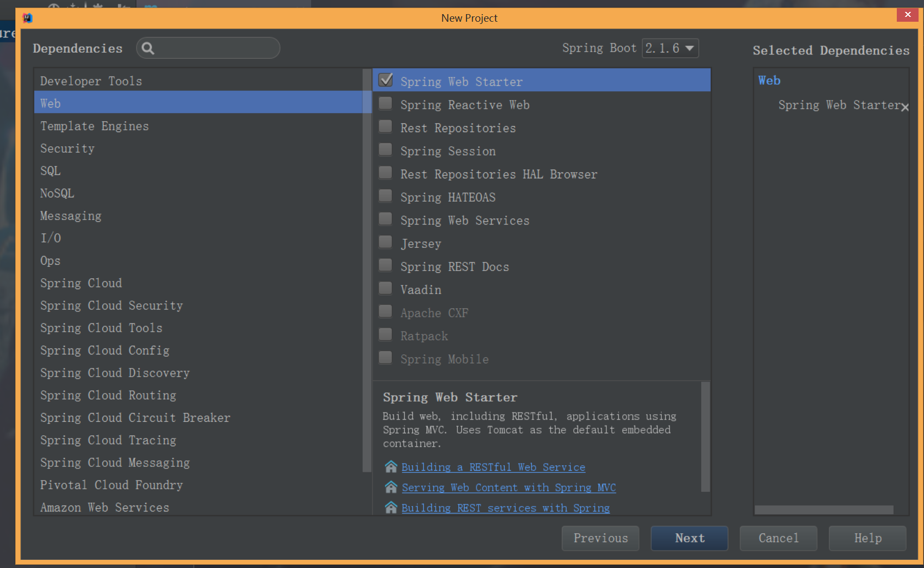This screenshot has width=924, height=568.
Task: Select the Messaging category
Action: (198, 216)
